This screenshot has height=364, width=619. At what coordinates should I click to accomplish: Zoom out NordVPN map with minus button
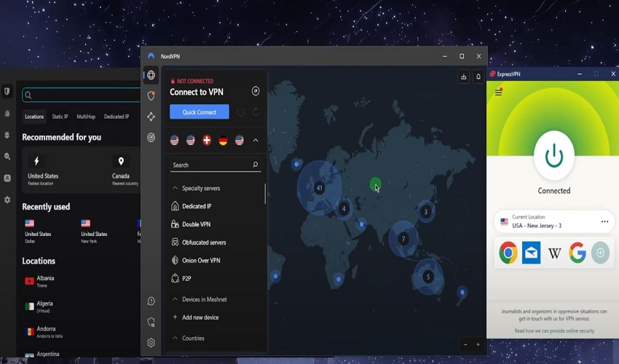(x=465, y=344)
